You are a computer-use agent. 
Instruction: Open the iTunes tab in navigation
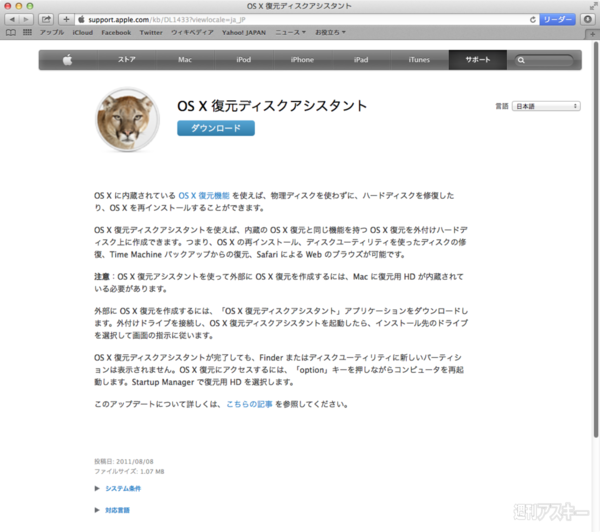tap(419, 60)
